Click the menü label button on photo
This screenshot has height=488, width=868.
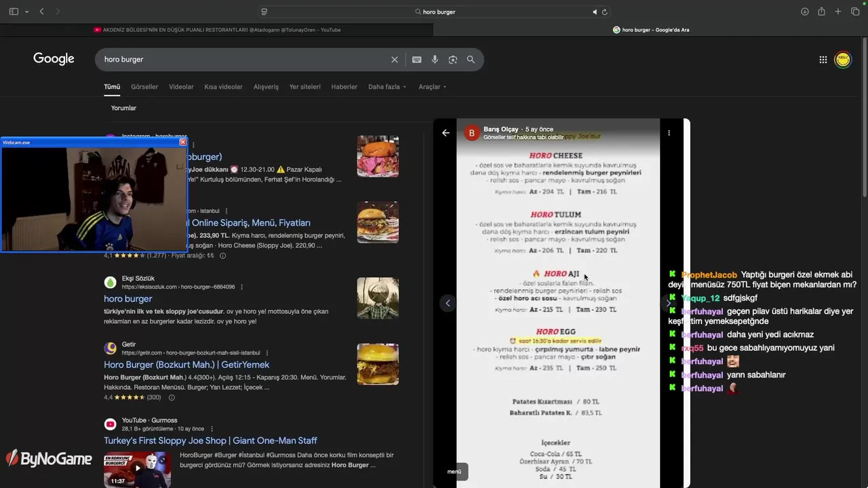coord(456,472)
